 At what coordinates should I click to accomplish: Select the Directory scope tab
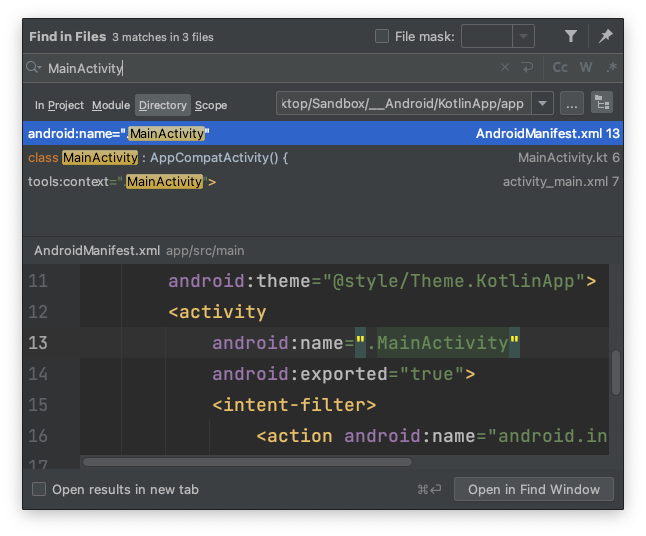[x=163, y=105]
